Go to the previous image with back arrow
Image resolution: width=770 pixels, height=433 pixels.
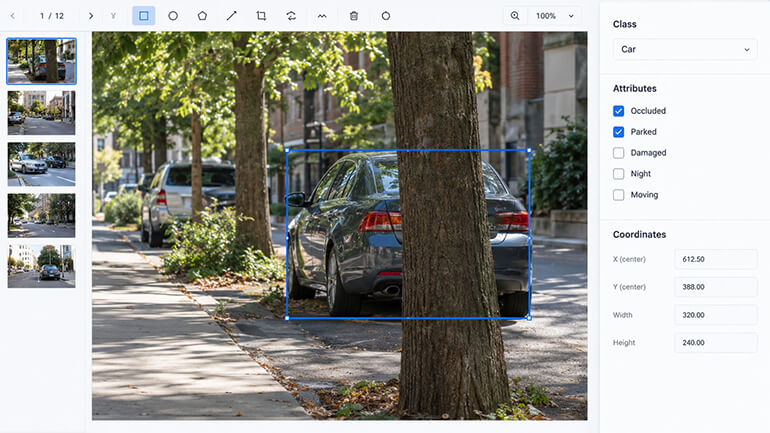click(13, 16)
